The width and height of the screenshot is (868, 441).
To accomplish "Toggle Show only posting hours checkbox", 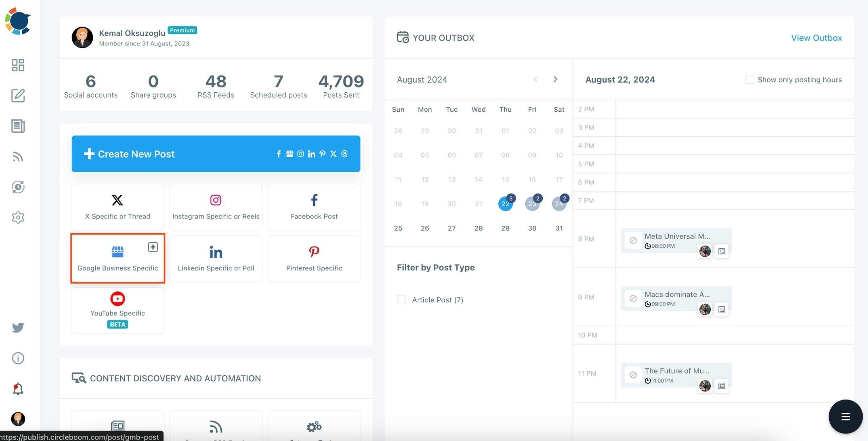I will point(749,79).
